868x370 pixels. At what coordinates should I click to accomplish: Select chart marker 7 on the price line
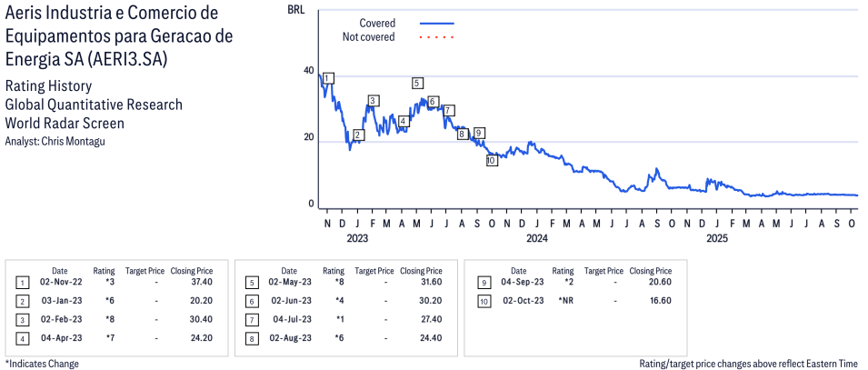(448, 111)
